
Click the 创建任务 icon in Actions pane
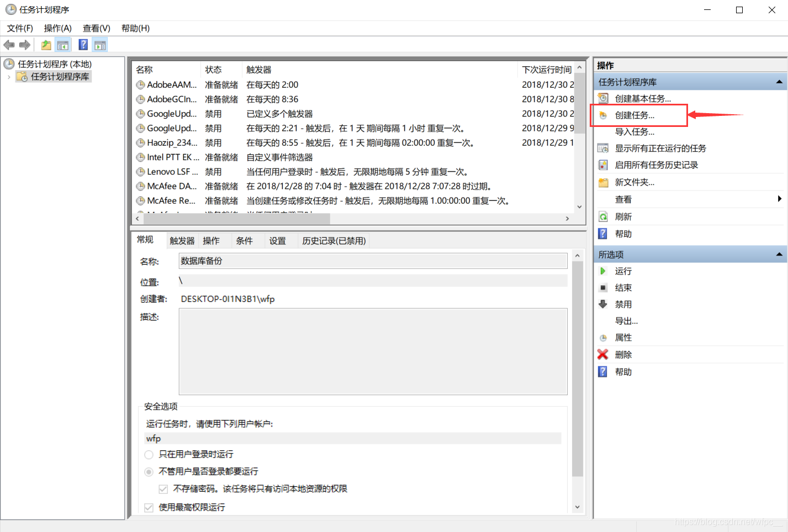point(604,115)
